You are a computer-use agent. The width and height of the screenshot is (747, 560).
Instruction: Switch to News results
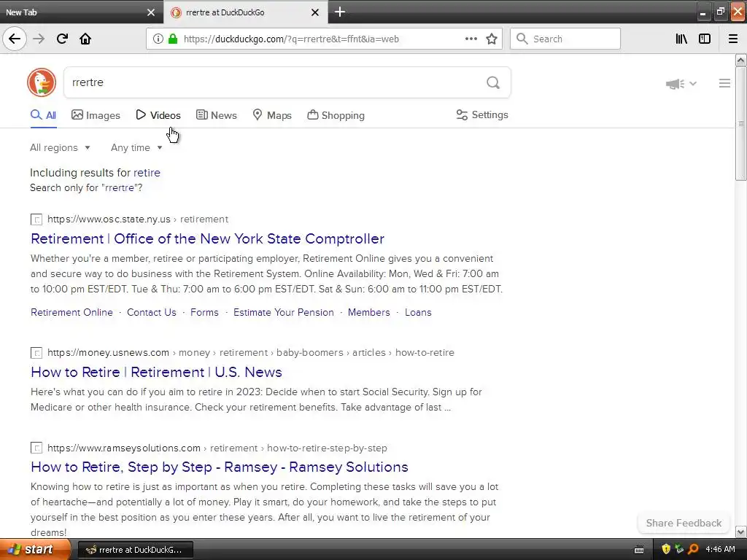tap(216, 115)
